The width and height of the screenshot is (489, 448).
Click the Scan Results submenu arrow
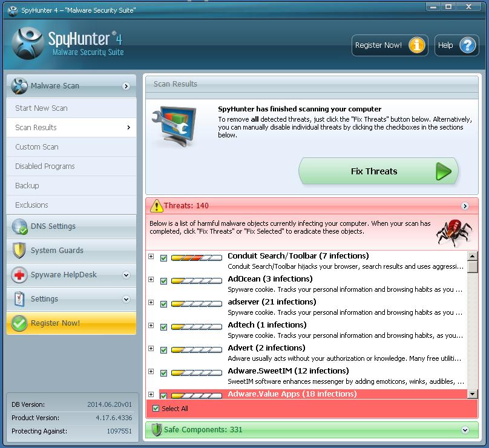tap(128, 127)
